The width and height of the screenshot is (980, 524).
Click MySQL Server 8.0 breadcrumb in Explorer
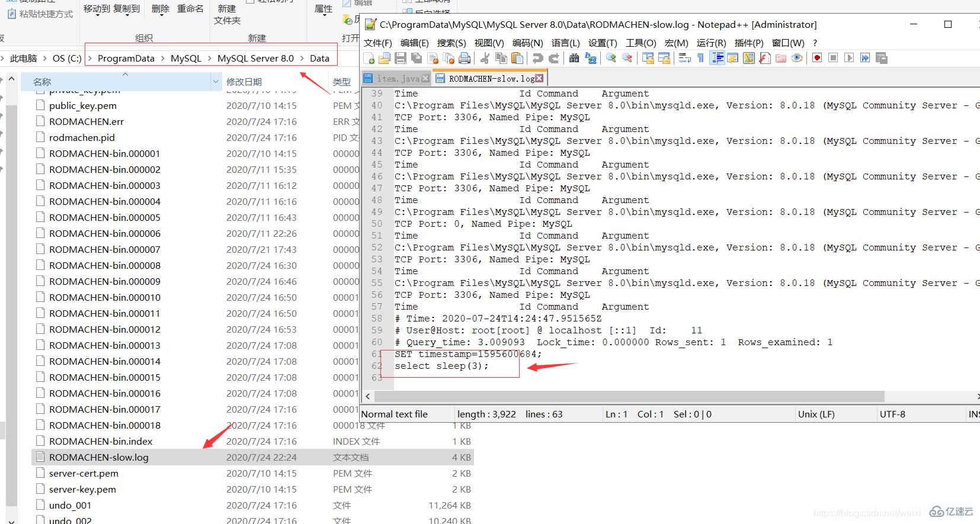pyautogui.click(x=255, y=58)
